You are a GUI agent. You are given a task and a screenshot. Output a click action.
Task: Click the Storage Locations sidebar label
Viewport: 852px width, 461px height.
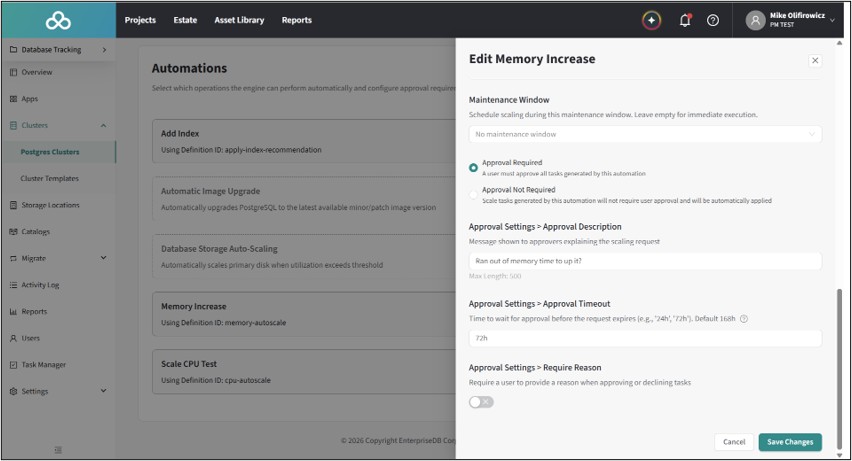tap(51, 205)
